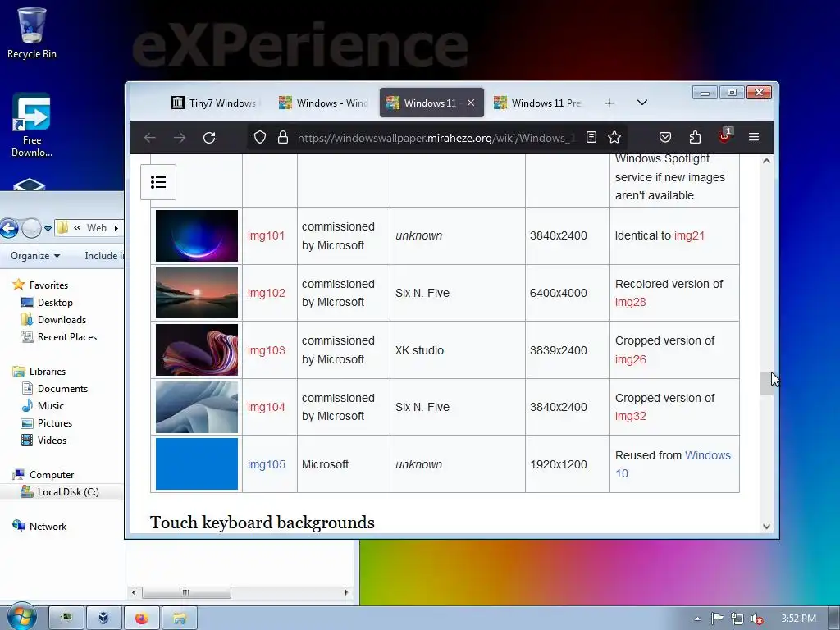Click the Firefox taskbar button
The image size is (840, 630).
pyautogui.click(x=141, y=619)
